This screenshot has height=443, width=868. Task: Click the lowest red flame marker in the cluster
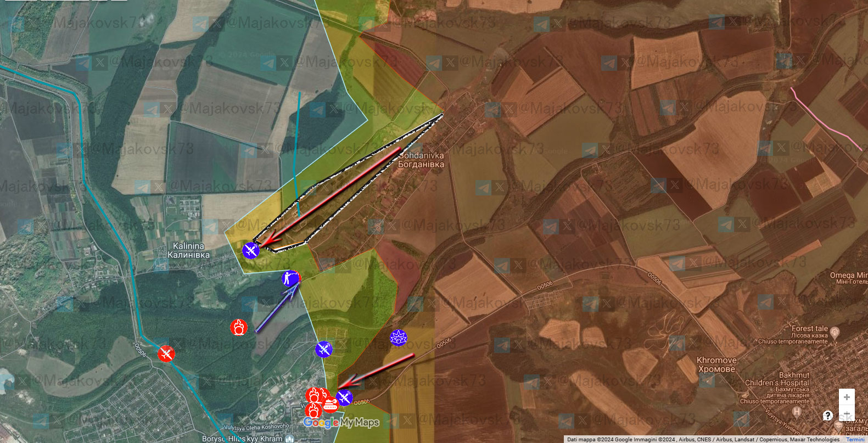(x=313, y=410)
